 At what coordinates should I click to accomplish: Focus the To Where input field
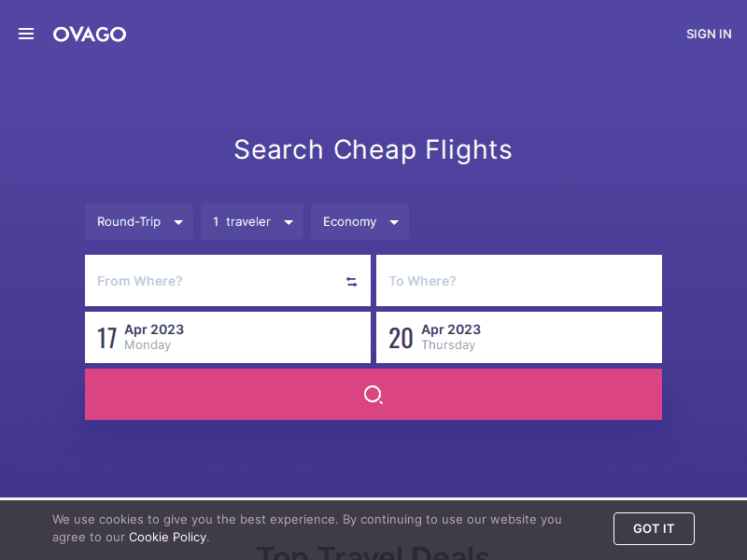tap(518, 281)
